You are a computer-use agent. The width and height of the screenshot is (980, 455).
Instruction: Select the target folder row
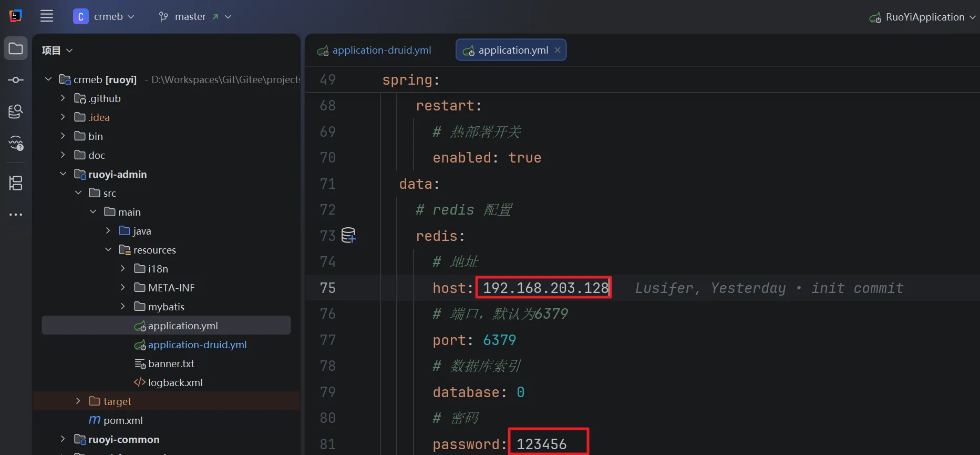(x=166, y=401)
